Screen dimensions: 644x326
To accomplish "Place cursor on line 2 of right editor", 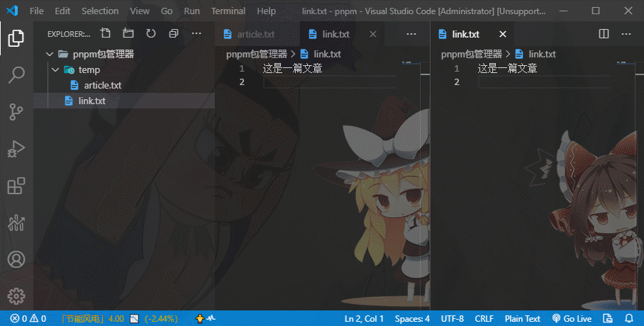I will click(545, 82).
